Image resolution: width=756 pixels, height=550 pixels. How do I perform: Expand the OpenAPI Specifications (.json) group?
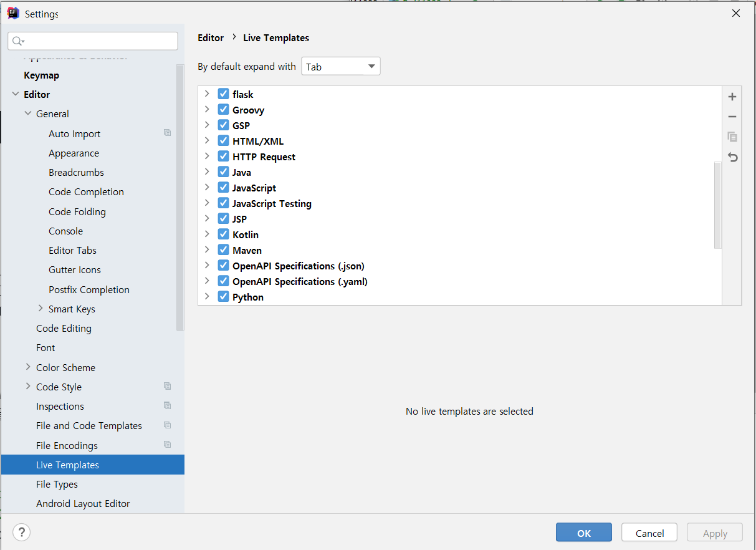point(207,265)
